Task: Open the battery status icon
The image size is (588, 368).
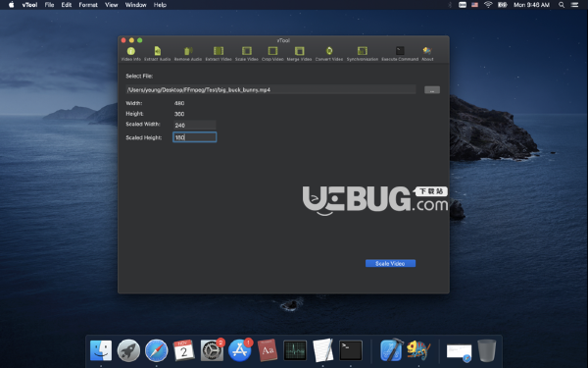Action: click(502, 5)
